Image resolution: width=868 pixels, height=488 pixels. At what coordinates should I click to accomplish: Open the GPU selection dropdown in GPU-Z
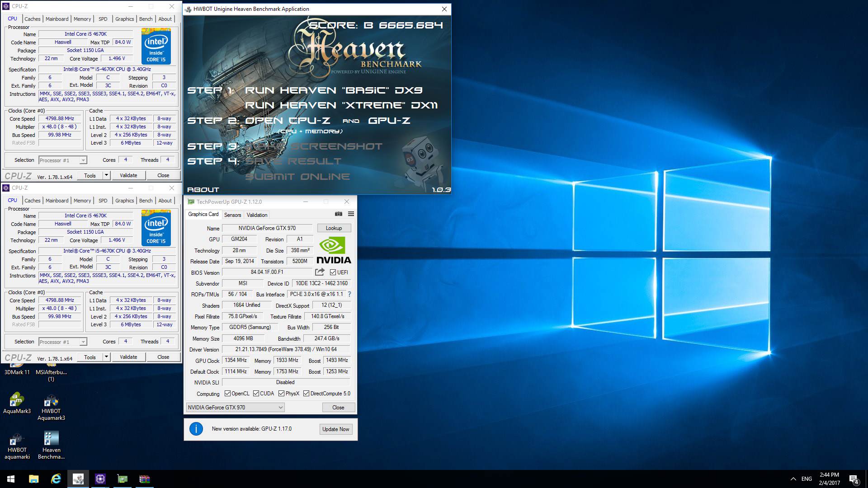point(235,407)
